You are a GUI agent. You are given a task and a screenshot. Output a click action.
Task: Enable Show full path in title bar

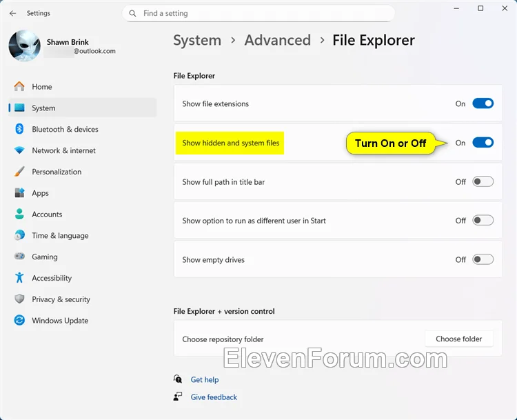click(x=483, y=182)
